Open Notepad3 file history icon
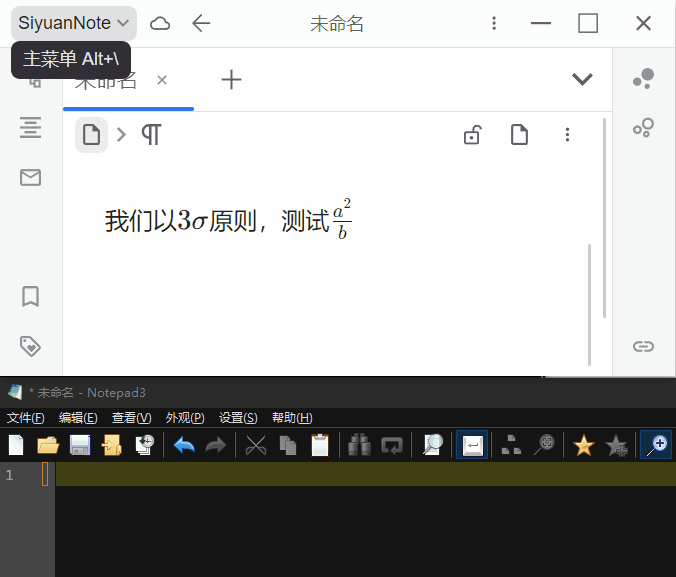 pyautogui.click(x=144, y=445)
